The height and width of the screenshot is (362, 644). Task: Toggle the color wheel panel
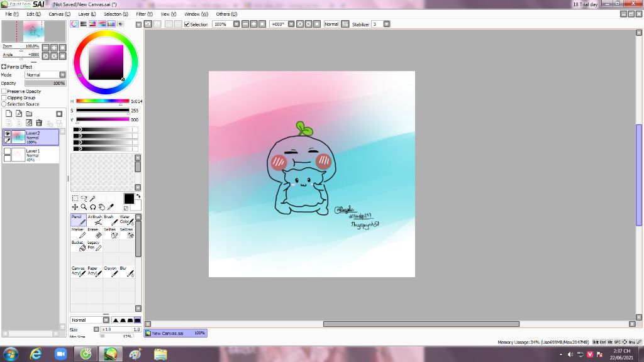point(74,25)
